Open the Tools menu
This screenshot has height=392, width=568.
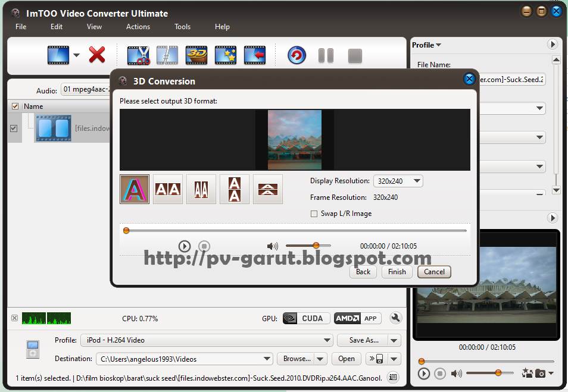(182, 27)
